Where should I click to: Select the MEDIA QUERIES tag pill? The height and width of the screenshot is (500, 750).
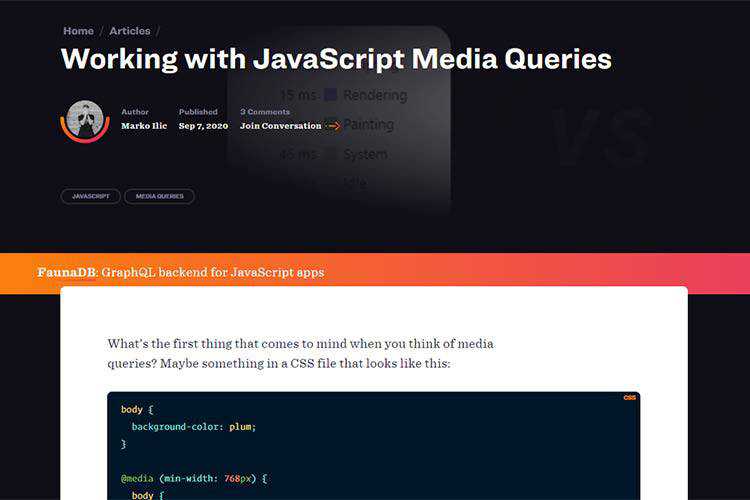(x=160, y=196)
